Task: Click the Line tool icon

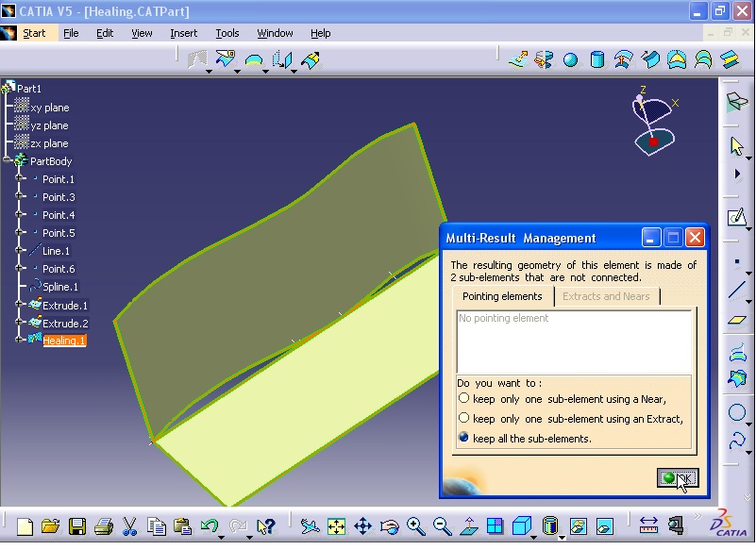Action: coord(737,291)
